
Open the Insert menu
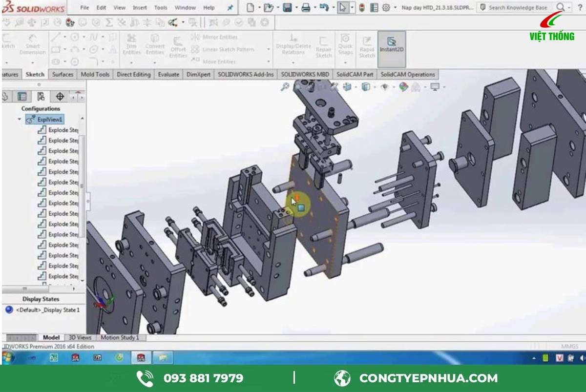pyautogui.click(x=140, y=7)
